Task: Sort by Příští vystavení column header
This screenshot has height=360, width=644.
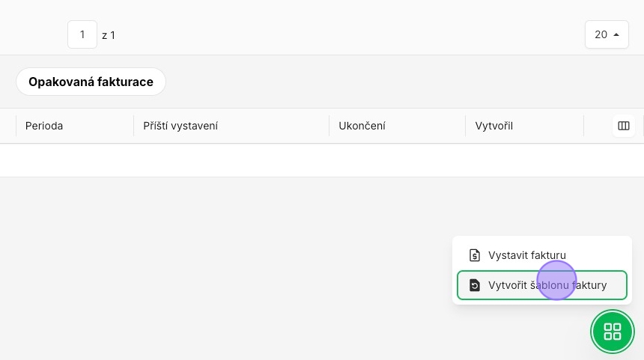Action: [180, 126]
